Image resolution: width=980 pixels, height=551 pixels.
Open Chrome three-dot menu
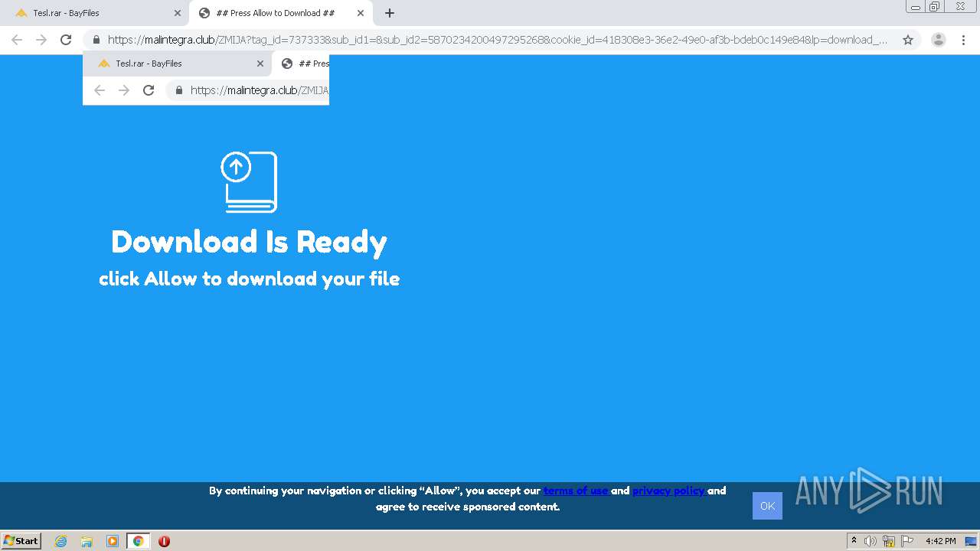pyautogui.click(x=963, y=40)
